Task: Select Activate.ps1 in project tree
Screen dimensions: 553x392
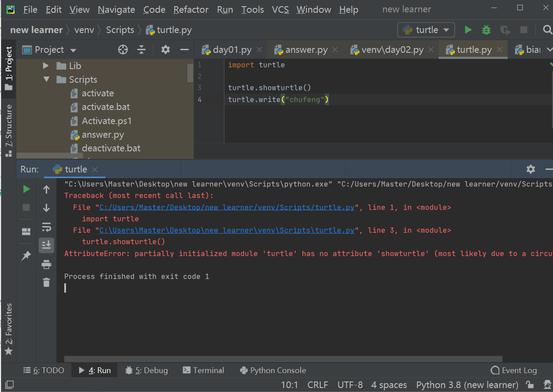Action: click(106, 121)
